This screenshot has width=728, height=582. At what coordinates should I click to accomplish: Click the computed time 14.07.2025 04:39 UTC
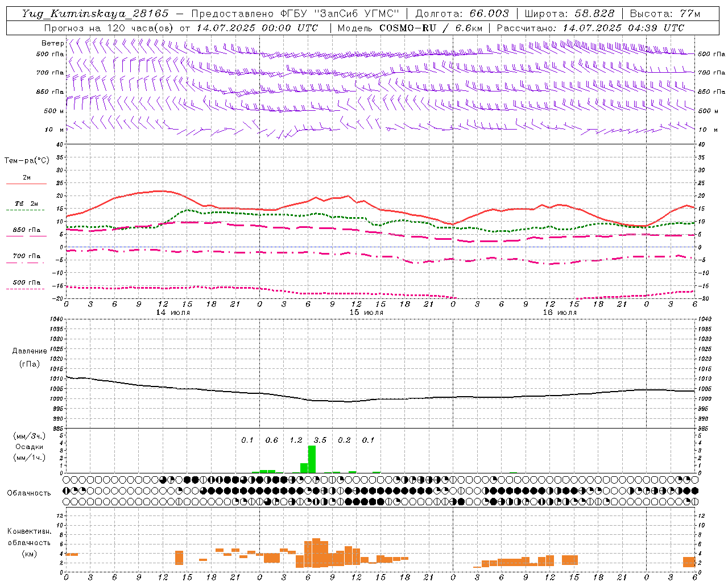click(623, 28)
